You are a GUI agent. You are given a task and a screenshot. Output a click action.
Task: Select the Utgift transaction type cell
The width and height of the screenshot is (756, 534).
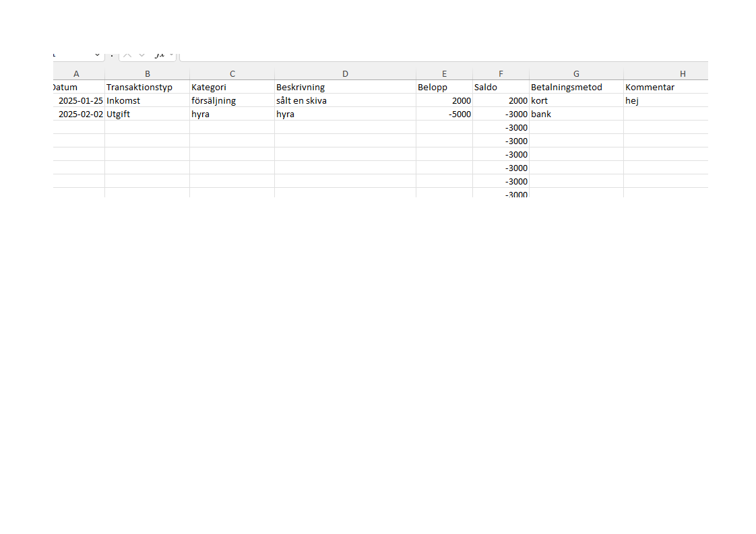click(x=147, y=114)
